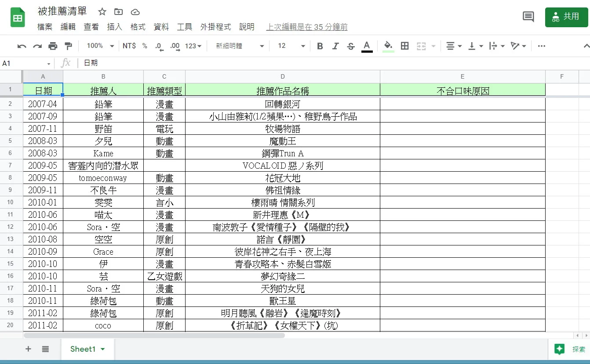Click the green 共用 share button

tap(566, 17)
